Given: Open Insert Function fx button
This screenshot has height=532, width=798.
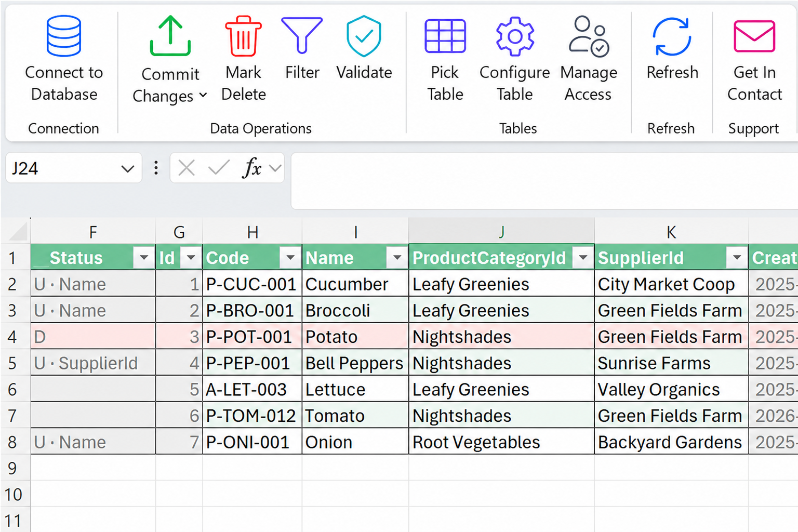Looking at the screenshot, I should coord(252,168).
